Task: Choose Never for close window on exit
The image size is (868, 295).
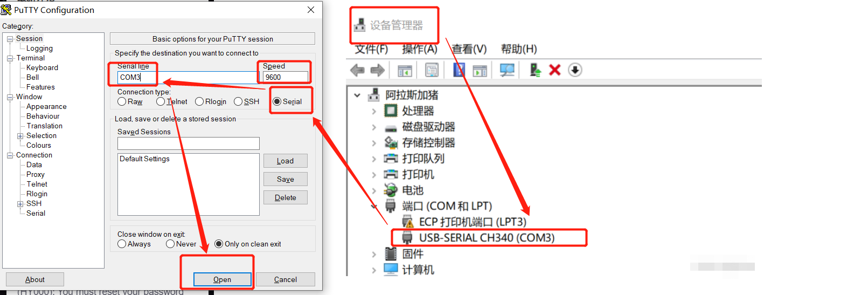Action: (170, 244)
